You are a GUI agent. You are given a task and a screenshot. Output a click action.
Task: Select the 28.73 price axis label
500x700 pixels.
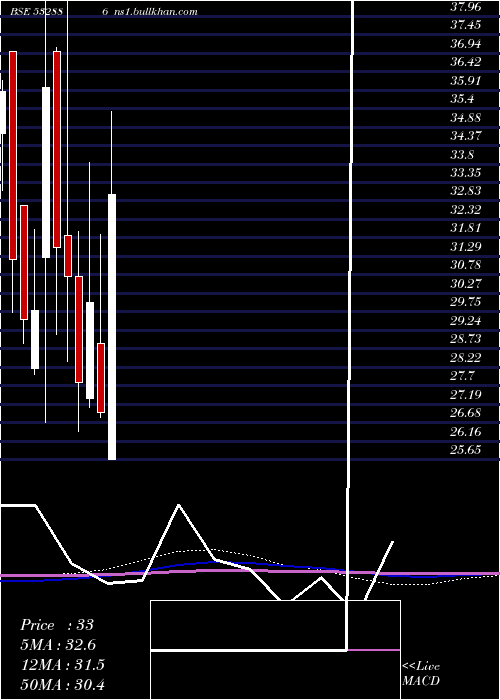466,339
